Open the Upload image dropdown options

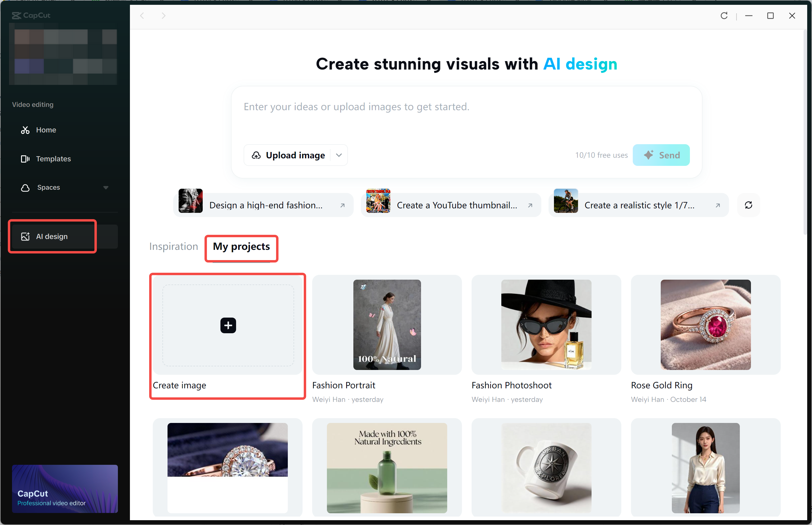pos(339,155)
